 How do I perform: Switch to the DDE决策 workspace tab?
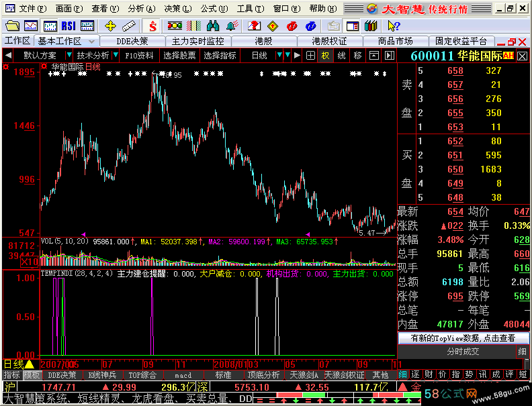pyautogui.click(x=132, y=42)
